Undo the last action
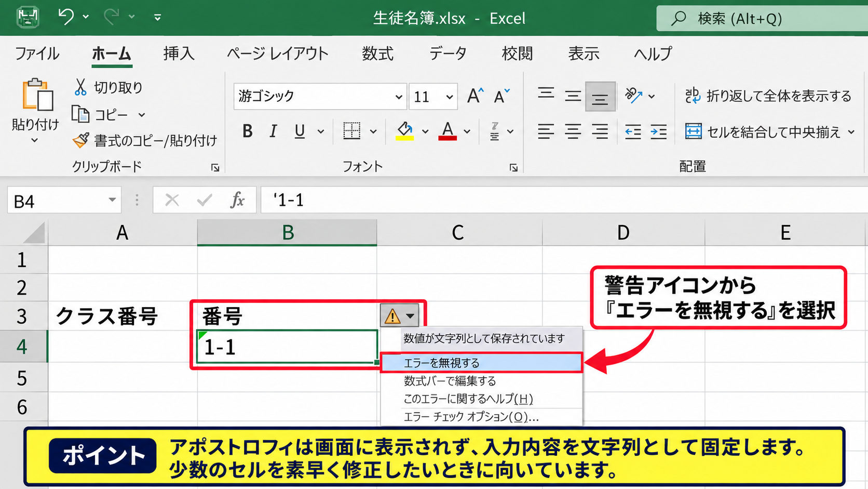 coord(66,17)
